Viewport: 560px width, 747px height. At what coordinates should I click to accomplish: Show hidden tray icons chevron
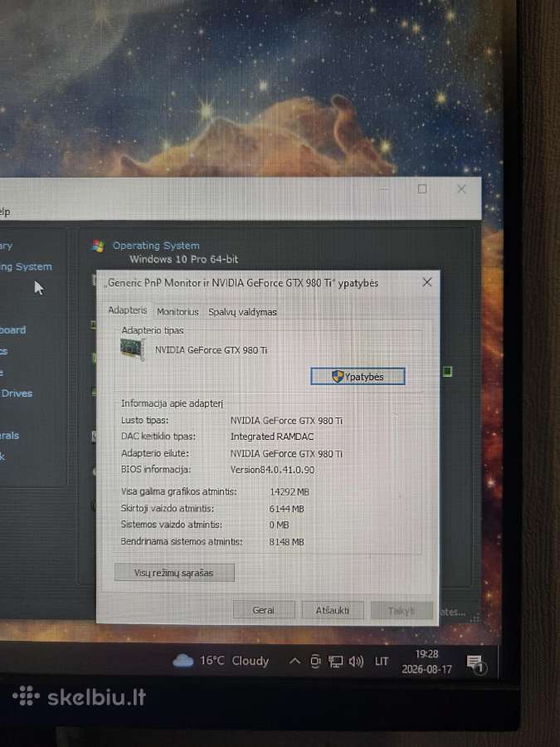[x=295, y=661]
